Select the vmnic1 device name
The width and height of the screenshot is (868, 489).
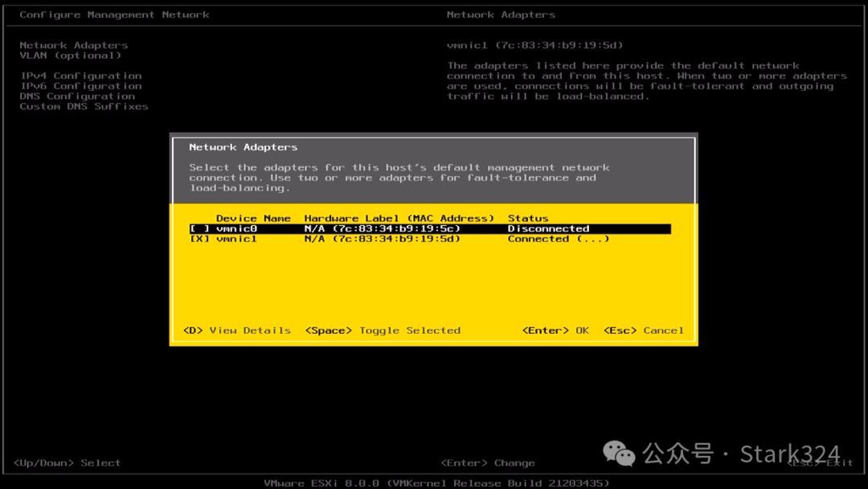pyautogui.click(x=236, y=239)
